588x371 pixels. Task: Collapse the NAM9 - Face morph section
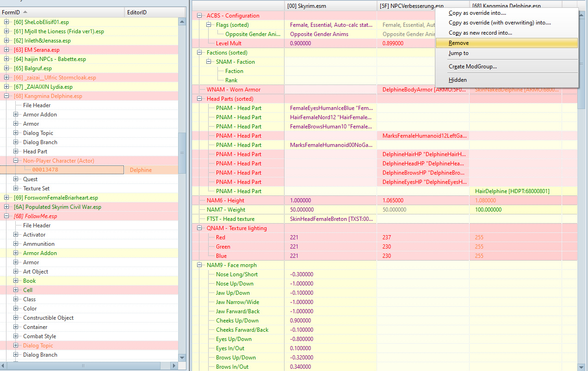(199, 265)
